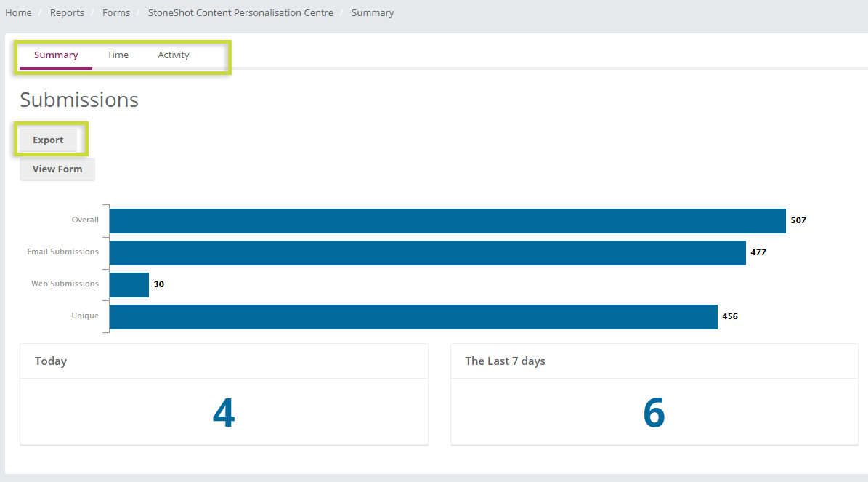
Task: Click the Email Submissions axis label
Action: click(x=63, y=252)
